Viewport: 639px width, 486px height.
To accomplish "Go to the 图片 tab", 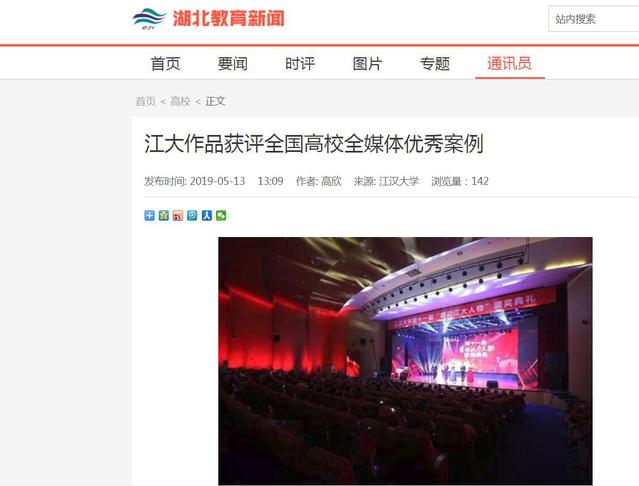I will coord(367,64).
